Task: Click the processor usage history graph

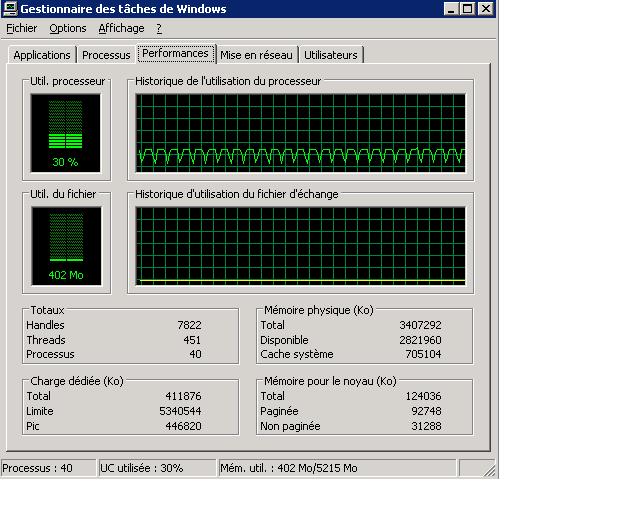Action: 301,130
